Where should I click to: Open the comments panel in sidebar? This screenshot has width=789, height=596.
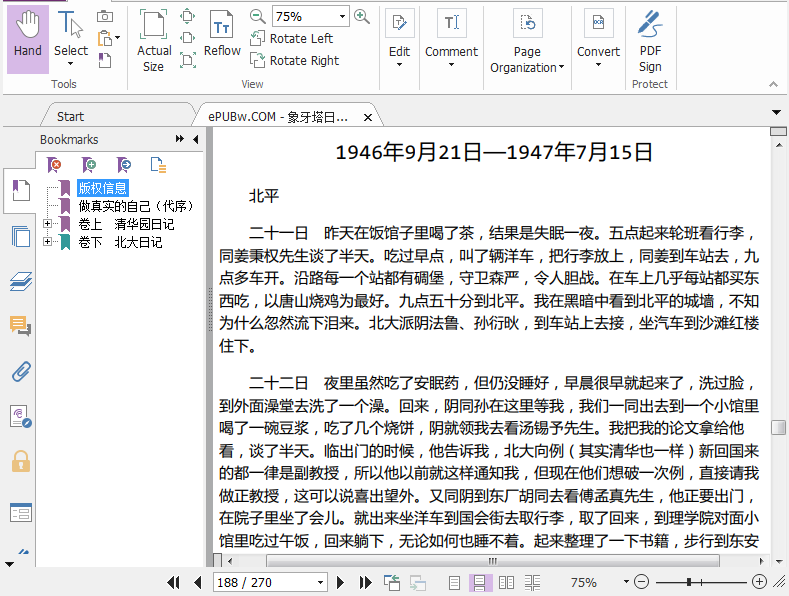[x=20, y=326]
